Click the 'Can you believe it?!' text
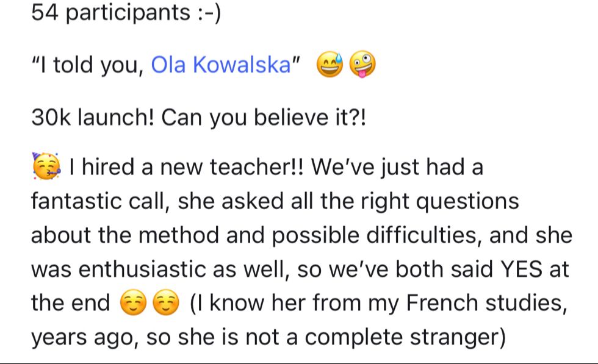The height and width of the screenshot is (364, 598). coord(264,117)
